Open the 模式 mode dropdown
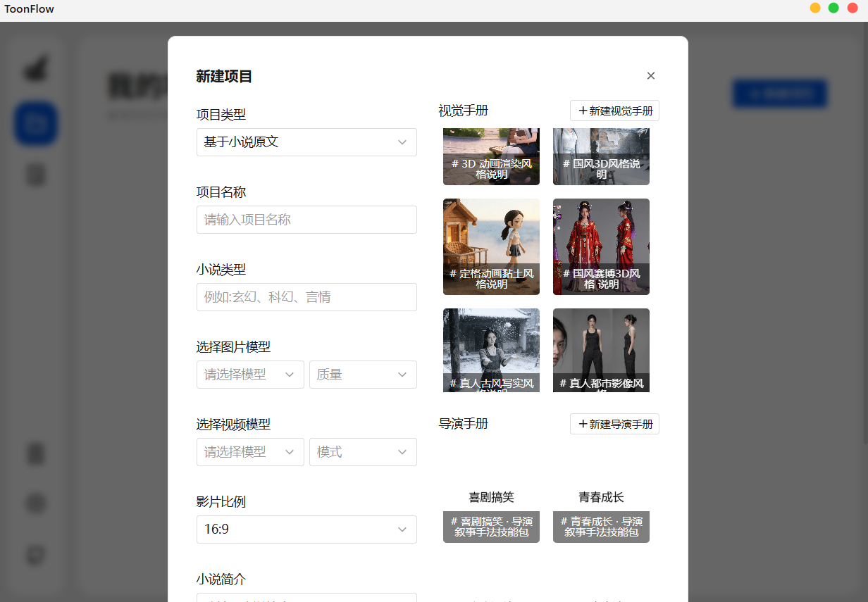This screenshot has height=602, width=868. pyautogui.click(x=363, y=452)
